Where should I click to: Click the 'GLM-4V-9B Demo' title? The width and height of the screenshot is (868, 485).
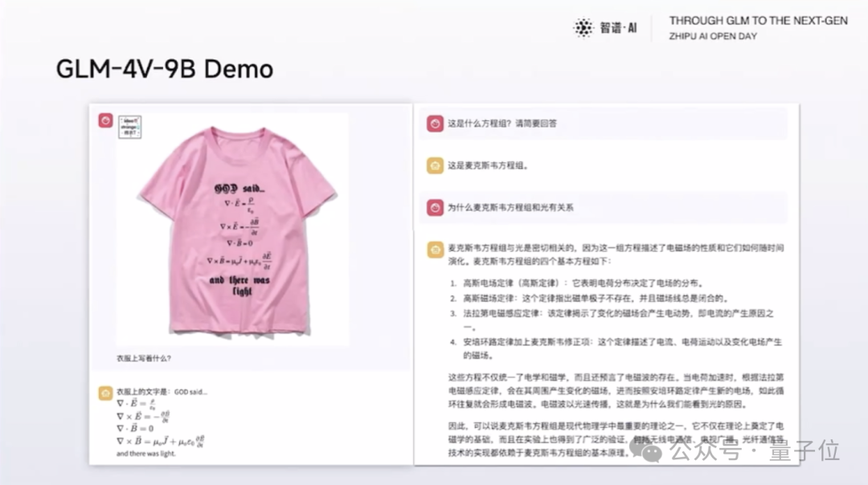165,69
